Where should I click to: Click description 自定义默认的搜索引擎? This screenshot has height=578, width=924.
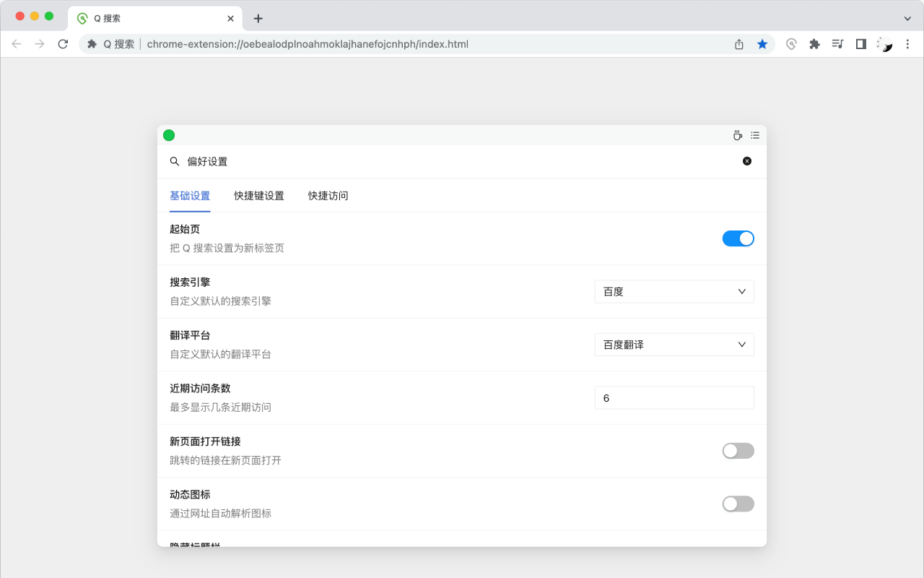(x=220, y=301)
